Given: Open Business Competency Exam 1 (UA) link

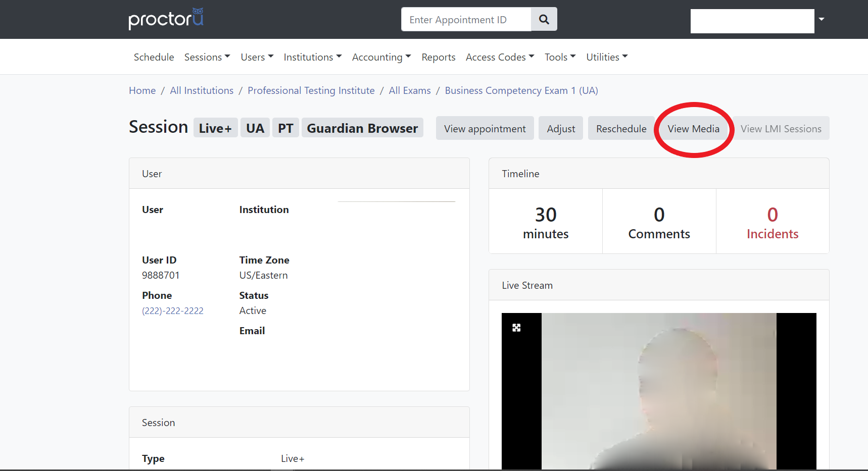Looking at the screenshot, I should point(521,90).
